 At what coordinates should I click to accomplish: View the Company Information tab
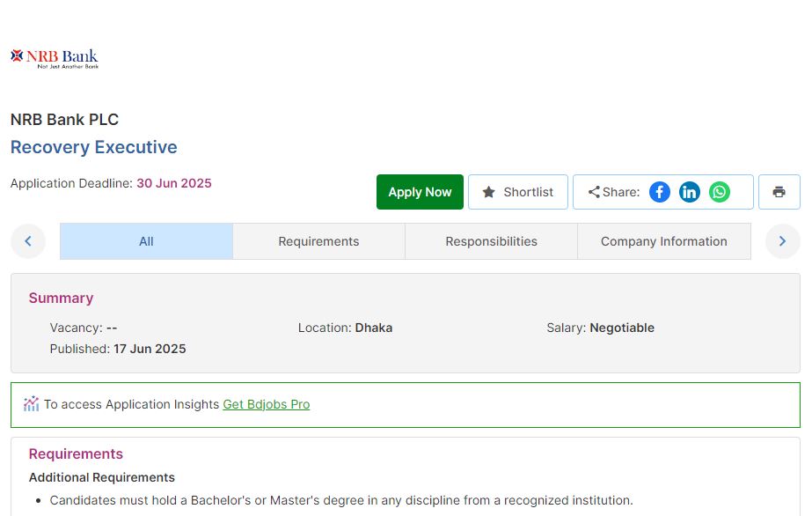663,241
